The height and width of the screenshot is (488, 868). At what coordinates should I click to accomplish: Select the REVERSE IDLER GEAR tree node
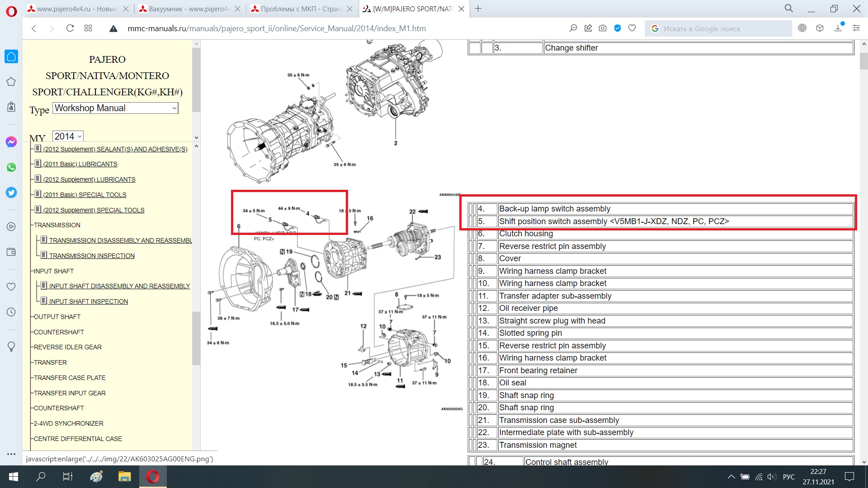click(68, 347)
